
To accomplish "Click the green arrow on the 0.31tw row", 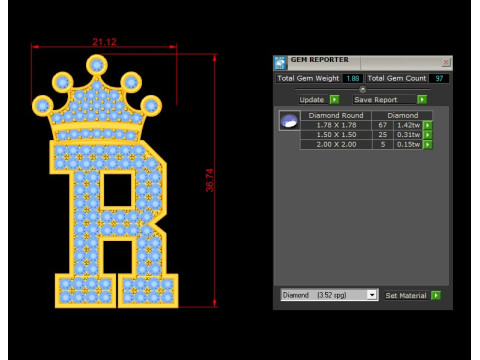I will pyautogui.click(x=427, y=135).
